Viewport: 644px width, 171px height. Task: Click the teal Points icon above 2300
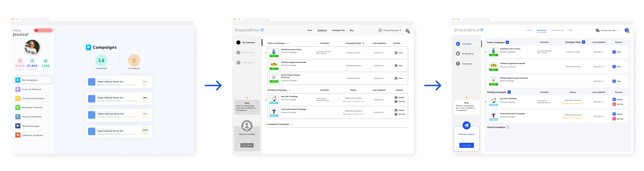[x=45, y=61]
